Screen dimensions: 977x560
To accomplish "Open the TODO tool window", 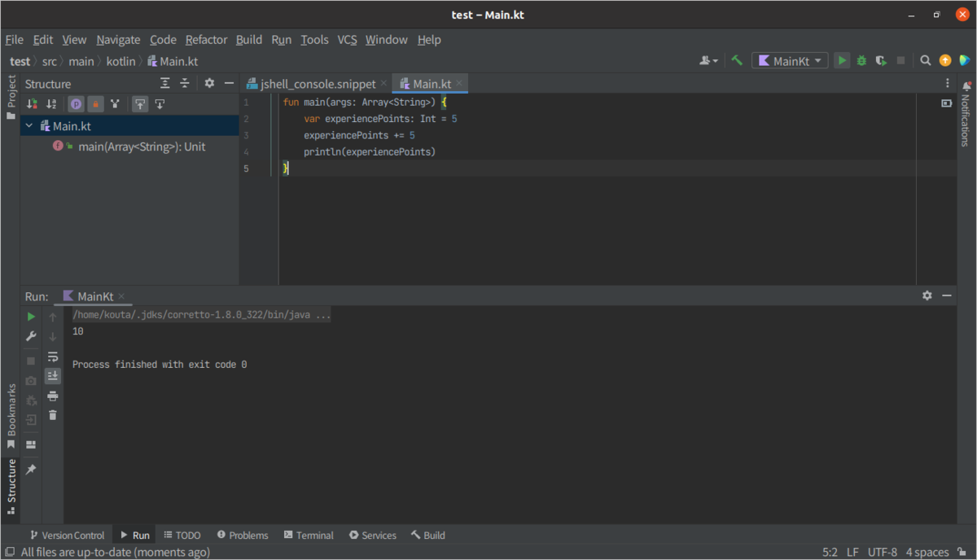I will 182,535.
